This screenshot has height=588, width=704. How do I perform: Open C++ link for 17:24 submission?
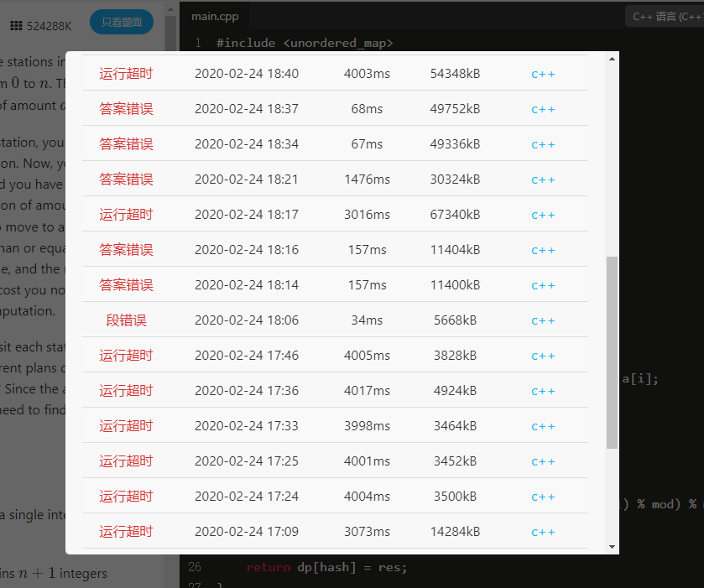[x=543, y=497]
